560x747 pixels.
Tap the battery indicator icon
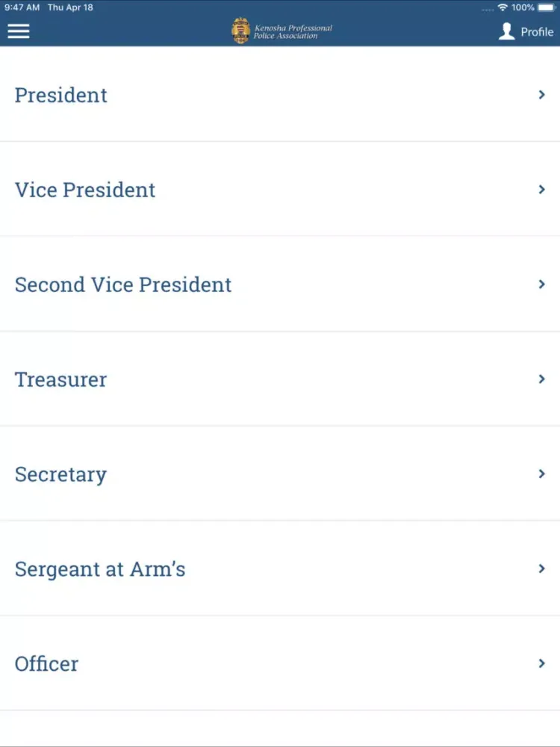click(x=547, y=7)
